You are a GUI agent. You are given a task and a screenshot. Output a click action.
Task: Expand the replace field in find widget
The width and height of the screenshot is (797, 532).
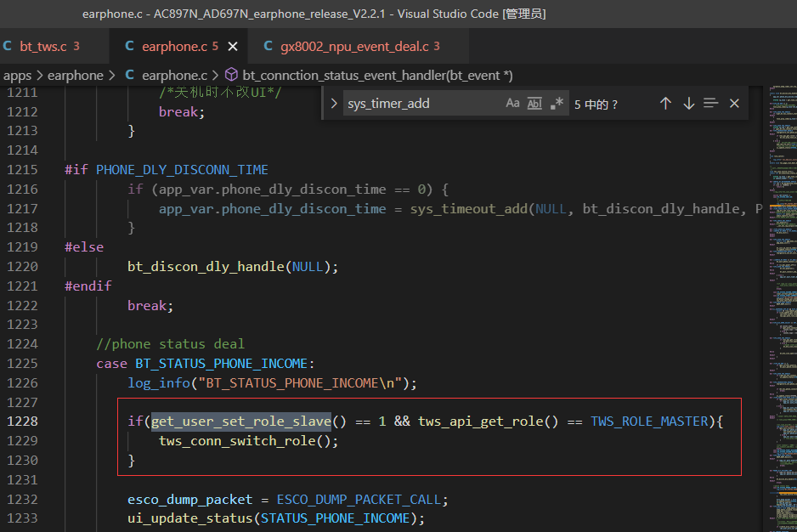(333, 103)
